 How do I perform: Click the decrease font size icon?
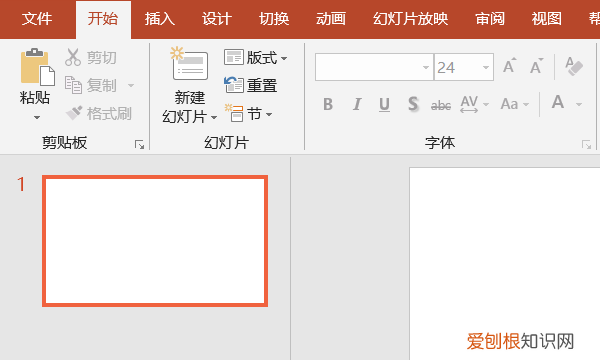coord(536,66)
